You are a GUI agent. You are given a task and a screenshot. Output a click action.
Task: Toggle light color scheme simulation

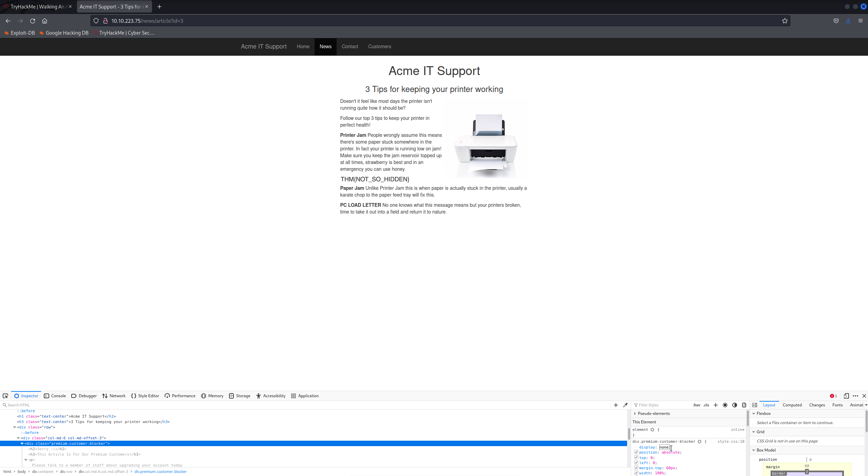(x=725, y=405)
